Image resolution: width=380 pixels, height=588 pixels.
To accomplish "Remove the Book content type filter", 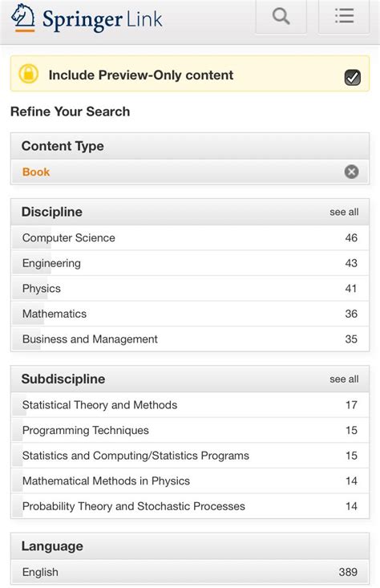I will pos(351,172).
